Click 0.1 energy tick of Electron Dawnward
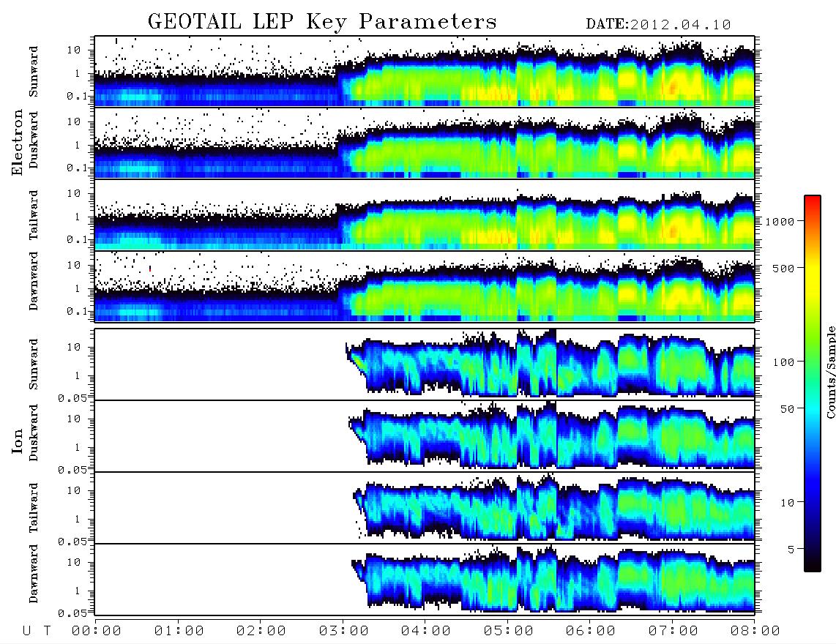The image size is (836, 644). coord(77,311)
